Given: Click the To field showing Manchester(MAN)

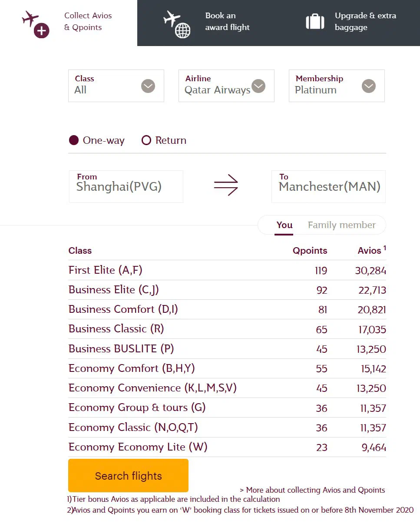Looking at the screenshot, I should pyautogui.click(x=328, y=186).
